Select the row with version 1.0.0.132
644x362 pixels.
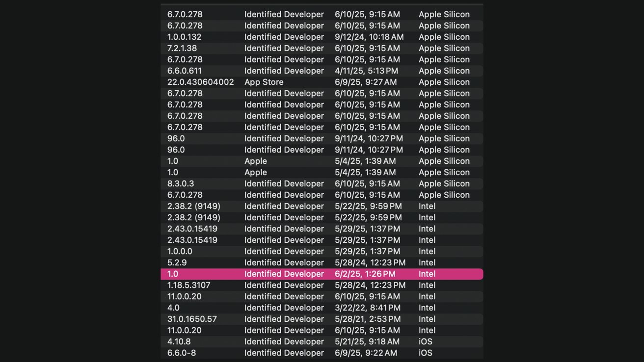click(322, 37)
